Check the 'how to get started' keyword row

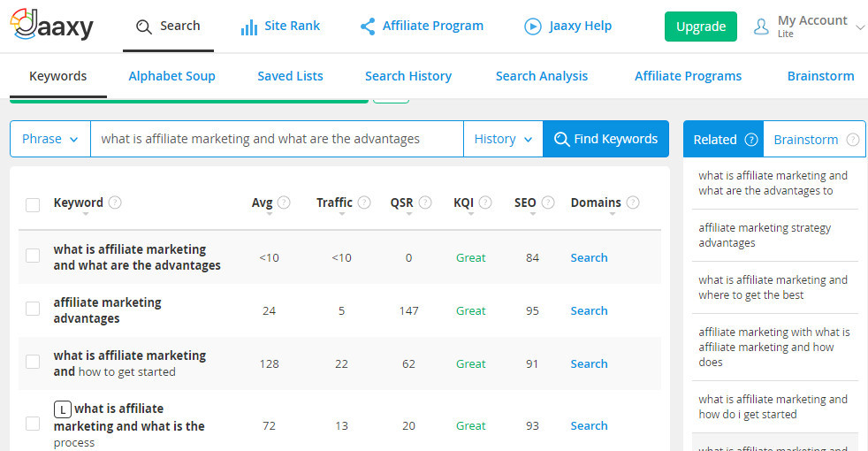[x=33, y=362]
